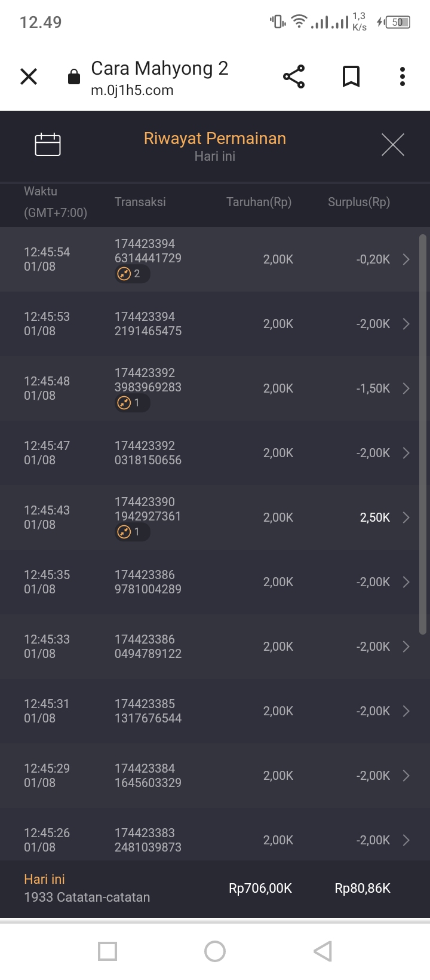Open the three-dot browser menu
Image resolution: width=430 pixels, height=980 pixels.
point(403,76)
